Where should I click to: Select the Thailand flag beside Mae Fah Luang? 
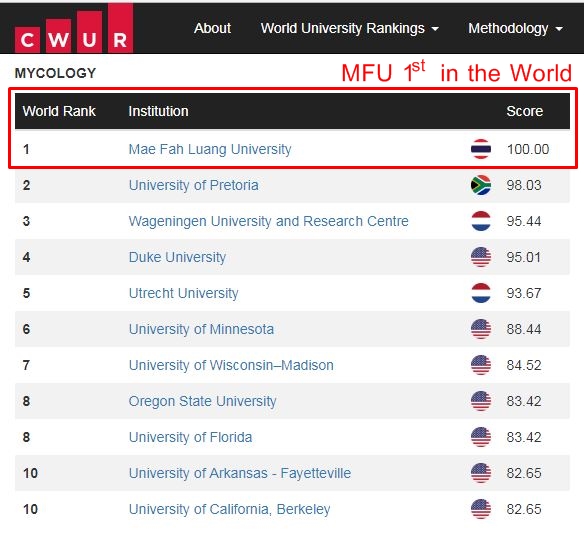click(x=481, y=149)
